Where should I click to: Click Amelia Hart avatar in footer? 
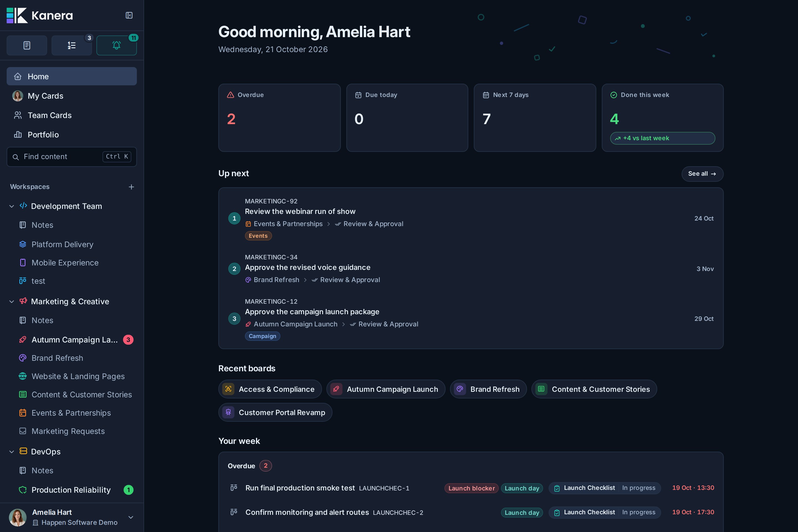click(18, 517)
